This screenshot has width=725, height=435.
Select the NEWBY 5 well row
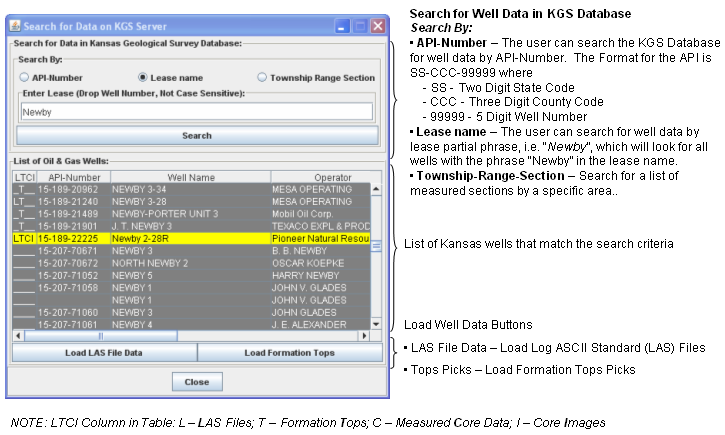point(191,276)
